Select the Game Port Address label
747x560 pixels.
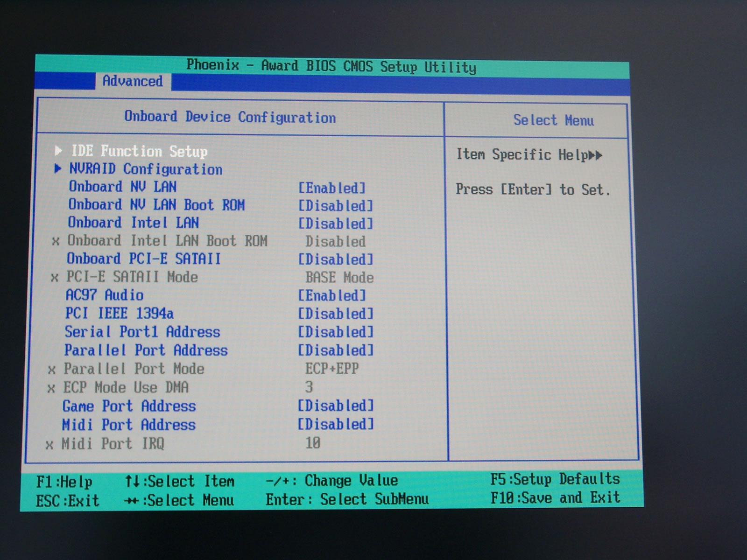129,406
